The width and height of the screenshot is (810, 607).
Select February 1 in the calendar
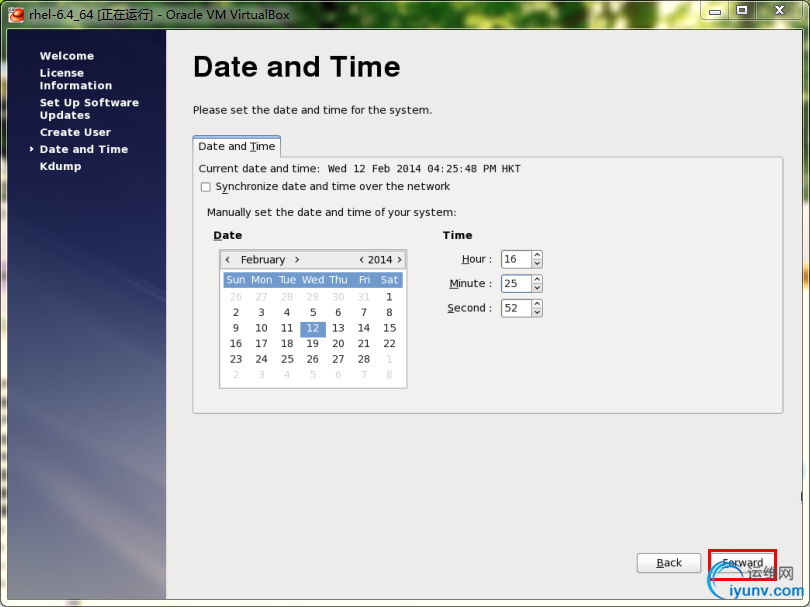[389, 297]
